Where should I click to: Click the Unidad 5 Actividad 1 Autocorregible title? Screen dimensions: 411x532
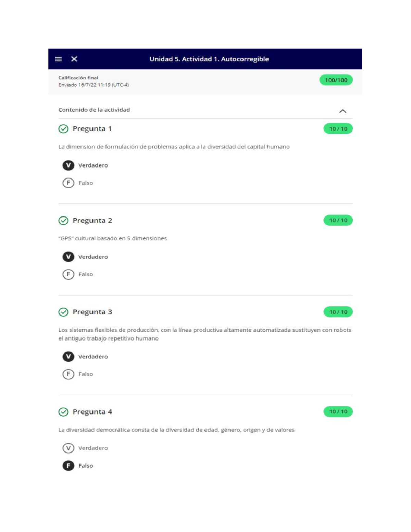click(209, 59)
